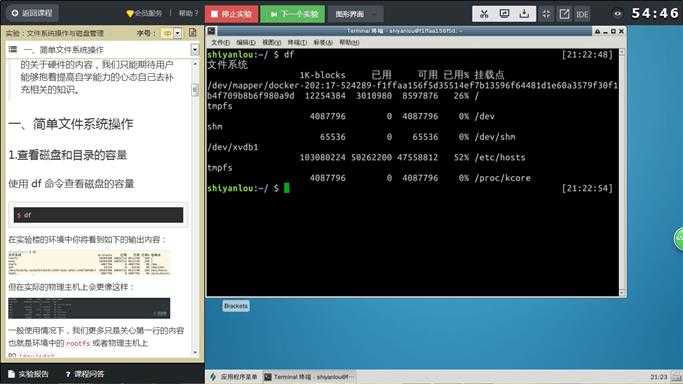
Task: Click the red 停止实验 stop experiment button
Action: [232, 14]
